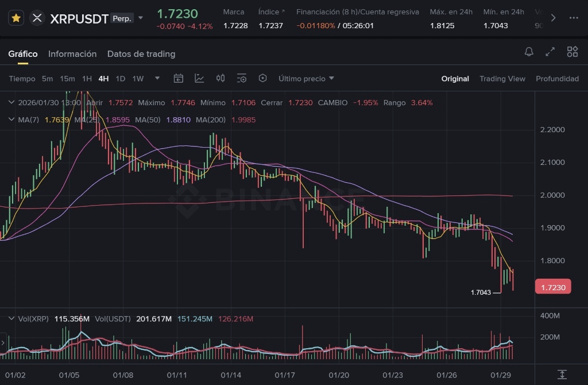Open the technical indicators chart icon
Image resolution: width=588 pixels, height=385 pixels.
[x=199, y=78]
